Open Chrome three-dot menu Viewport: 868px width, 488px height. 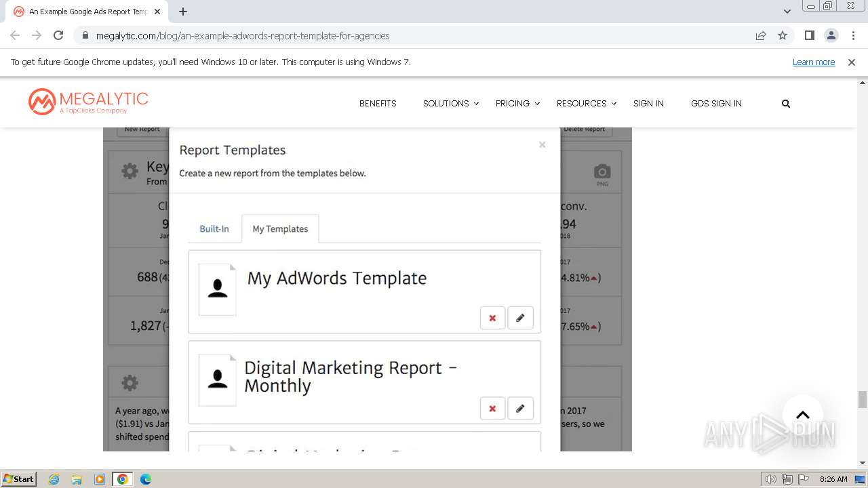pos(853,35)
